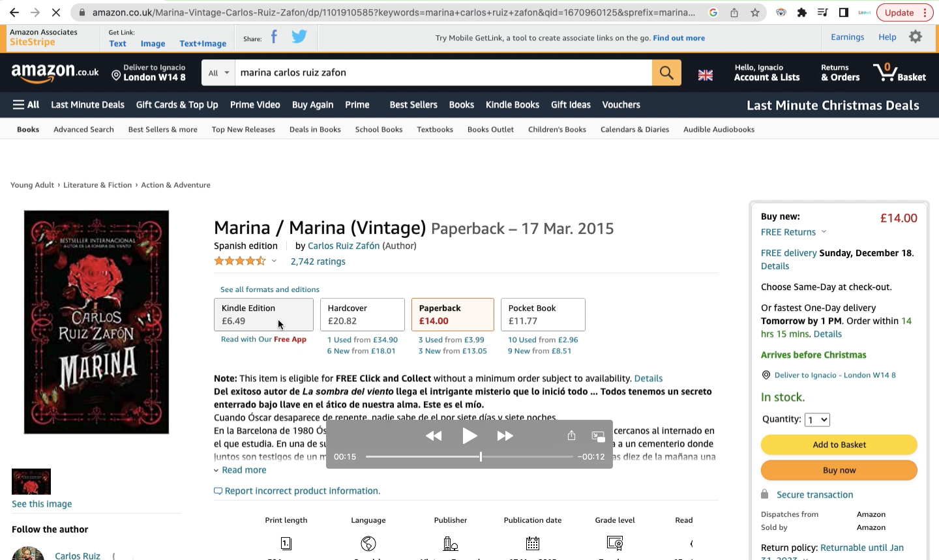This screenshot has width=939, height=560.
Task: Click See all formats and editions
Action: (270, 289)
